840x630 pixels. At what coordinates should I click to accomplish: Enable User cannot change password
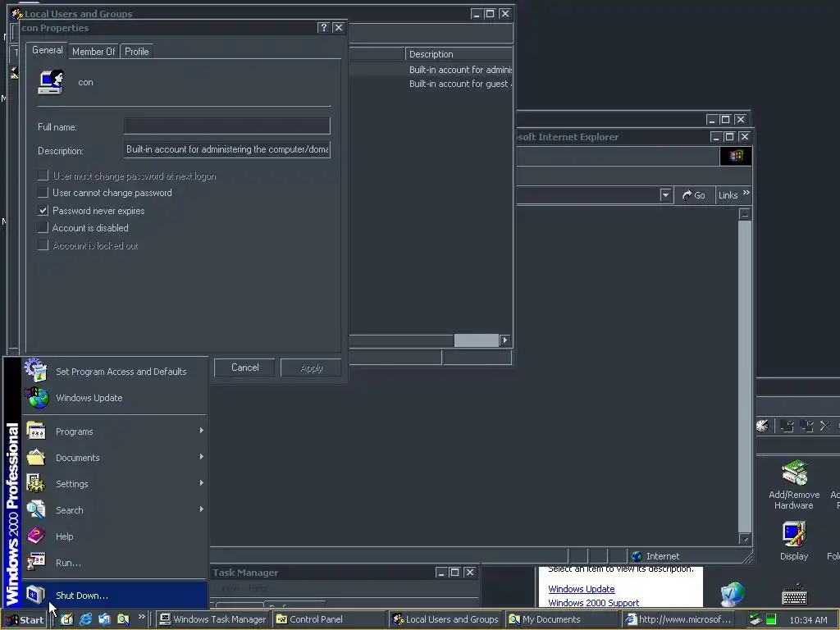(x=43, y=192)
